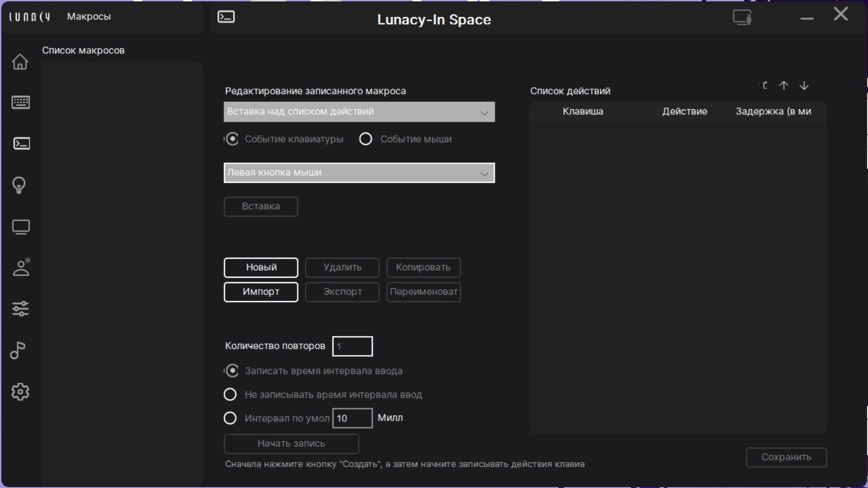Image resolution: width=868 pixels, height=488 pixels.
Task: Click the 'Список макросов' heading
Action: click(x=83, y=51)
